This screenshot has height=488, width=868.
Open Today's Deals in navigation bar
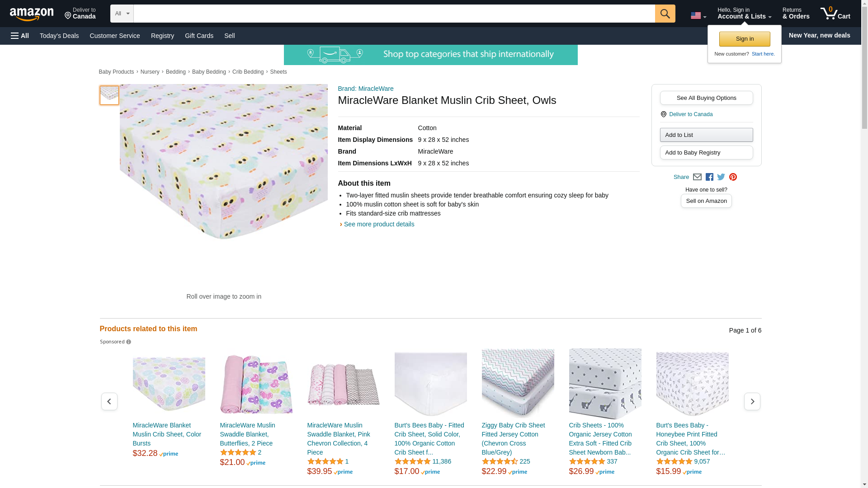pyautogui.click(x=59, y=36)
